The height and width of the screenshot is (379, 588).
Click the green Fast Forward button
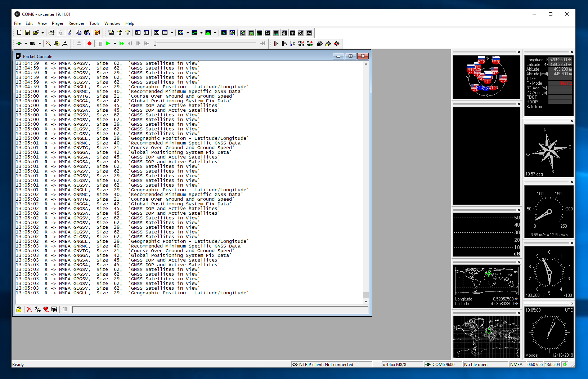pyautogui.click(x=122, y=44)
